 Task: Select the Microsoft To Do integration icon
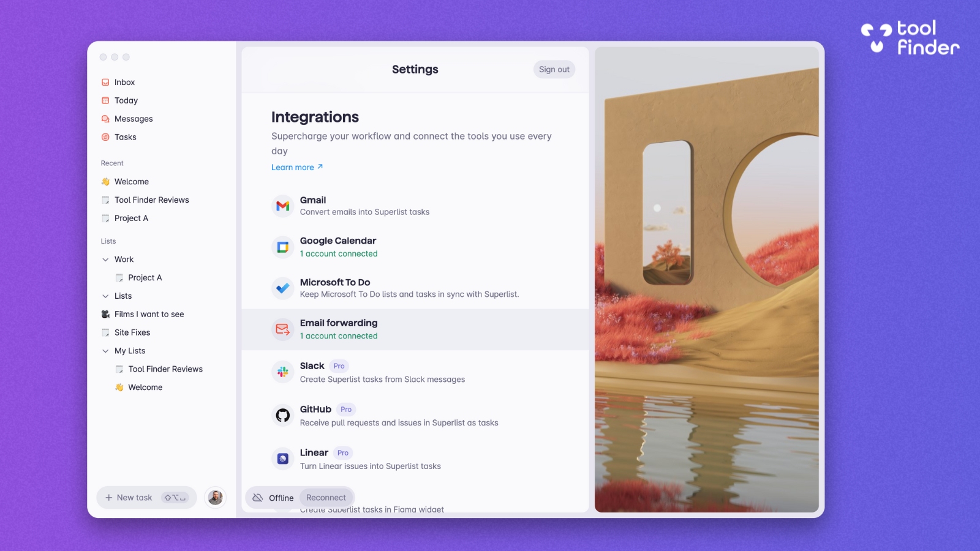click(x=282, y=288)
